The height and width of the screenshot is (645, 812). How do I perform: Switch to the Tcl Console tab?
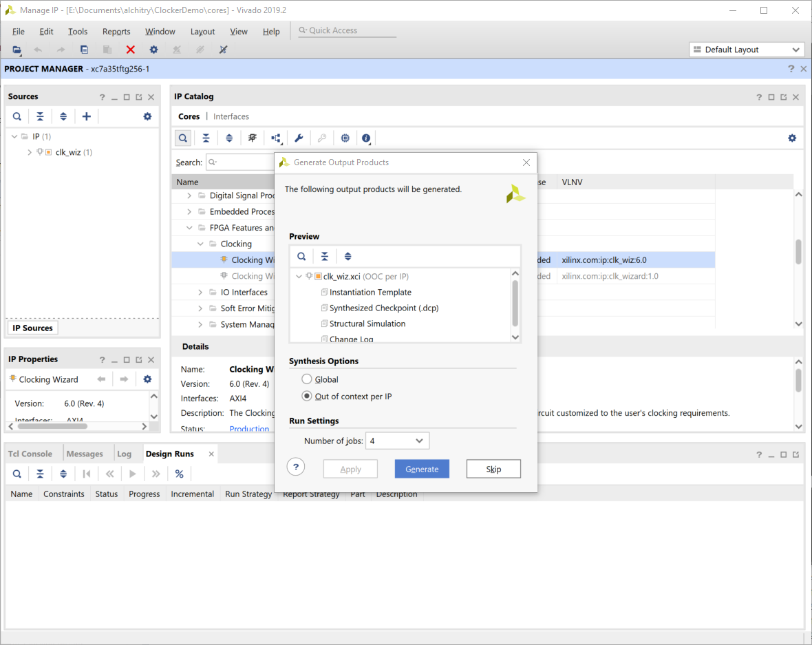30,454
